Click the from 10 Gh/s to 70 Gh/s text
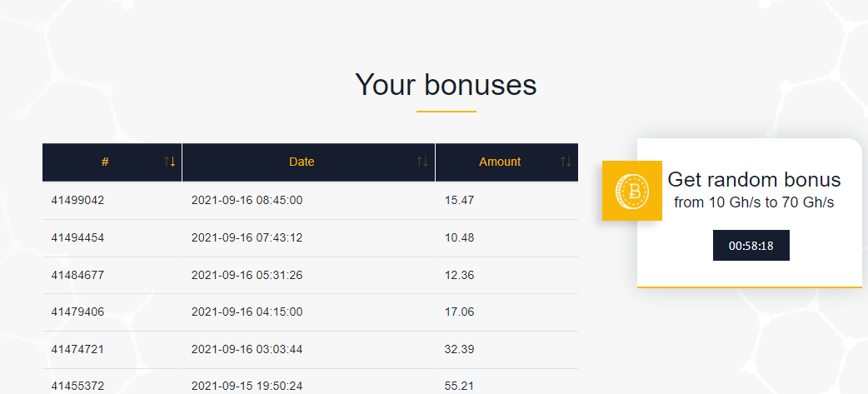 click(x=754, y=202)
